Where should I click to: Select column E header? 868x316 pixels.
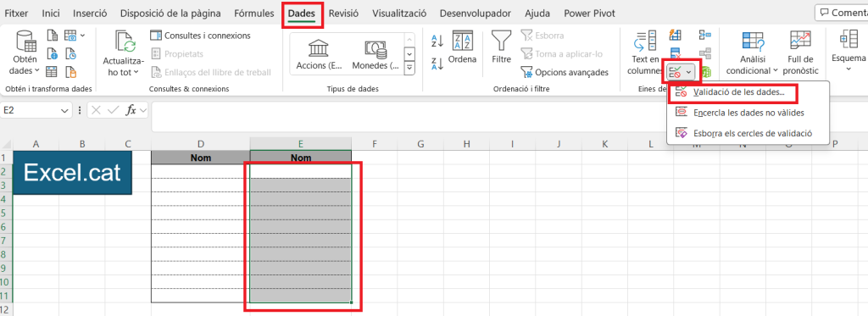point(301,144)
